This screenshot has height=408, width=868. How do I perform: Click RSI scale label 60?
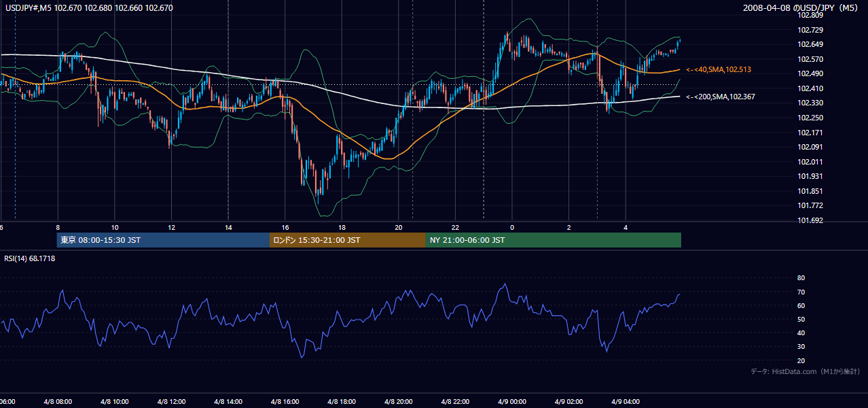tap(801, 305)
